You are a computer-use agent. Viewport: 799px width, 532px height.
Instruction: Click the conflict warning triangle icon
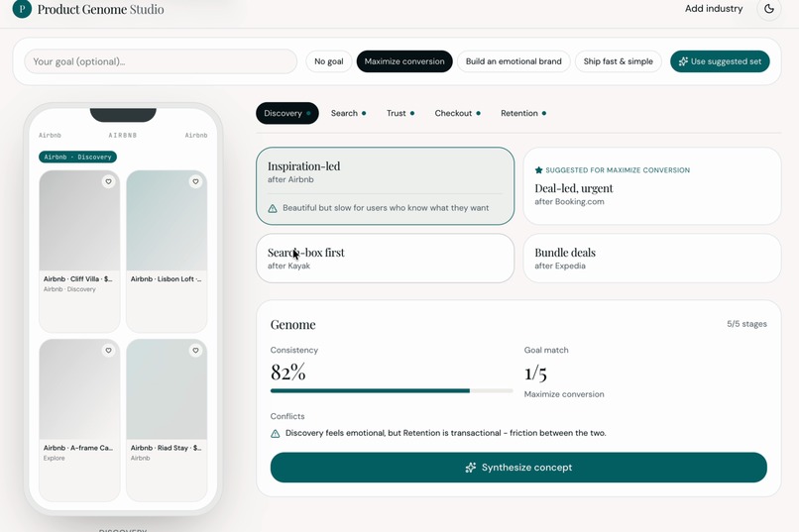(276, 433)
